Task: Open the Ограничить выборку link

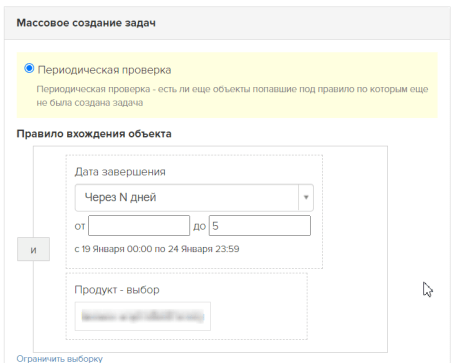Action: 60,359
